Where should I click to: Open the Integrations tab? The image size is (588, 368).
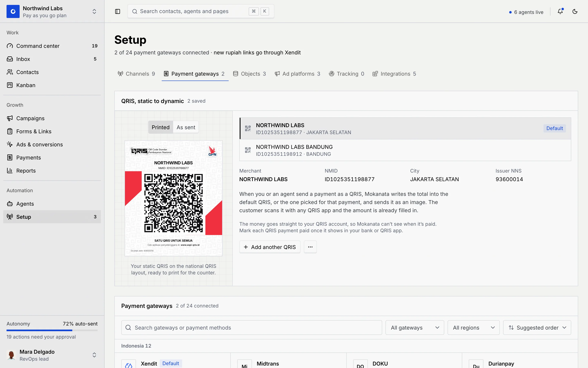coord(394,74)
